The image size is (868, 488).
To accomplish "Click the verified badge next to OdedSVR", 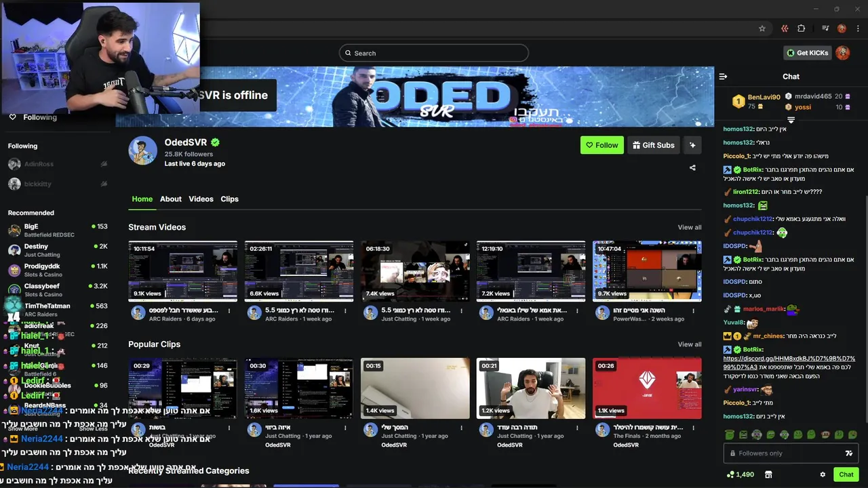I will pyautogui.click(x=215, y=142).
